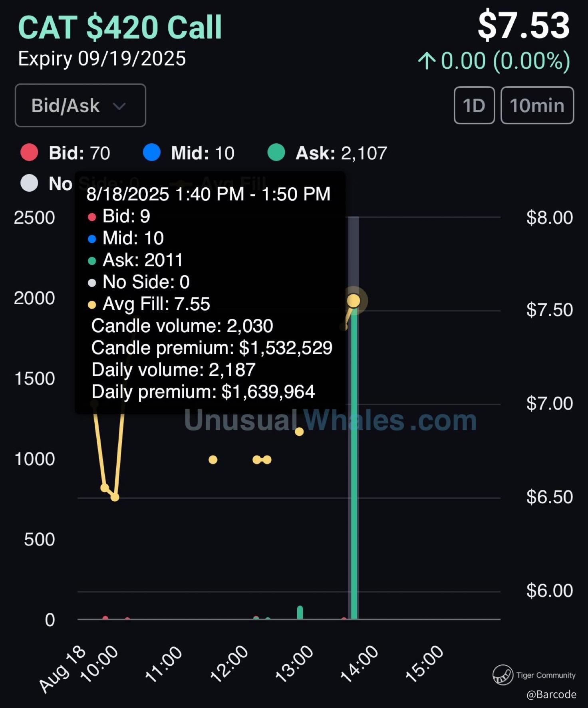Open the Bid/Ask dropdown
This screenshot has width=588, height=708.
(x=80, y=105)
